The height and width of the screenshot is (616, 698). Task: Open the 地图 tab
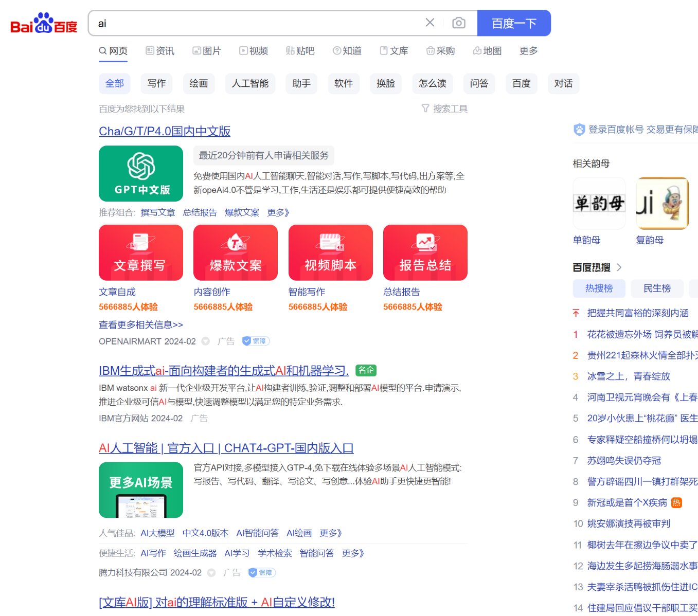coord(487,51)
